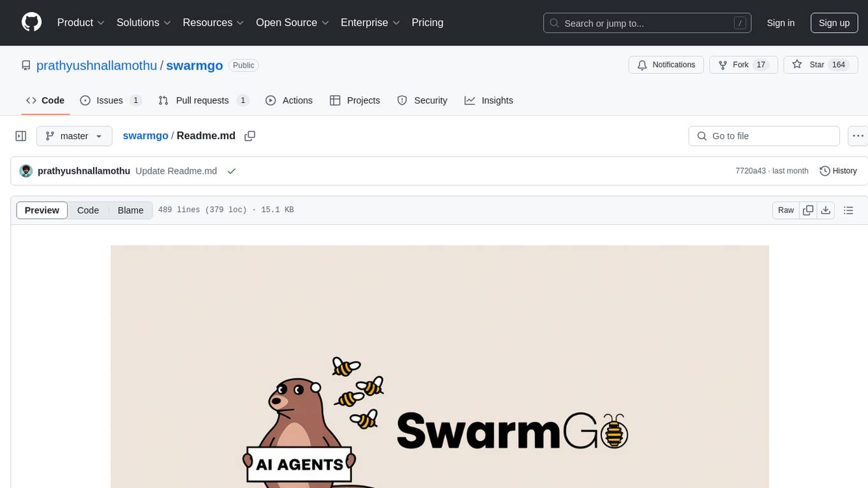Open commit author avatar
The height and width of the screenshot is (488, 868).
coord(26,171)
